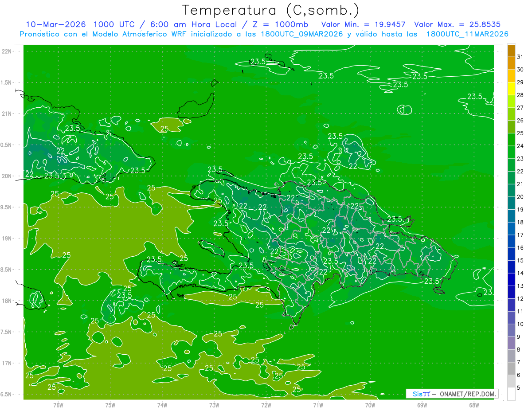
Task: Click the '21N' latitude axis label
Action: [x=7, y=114]
